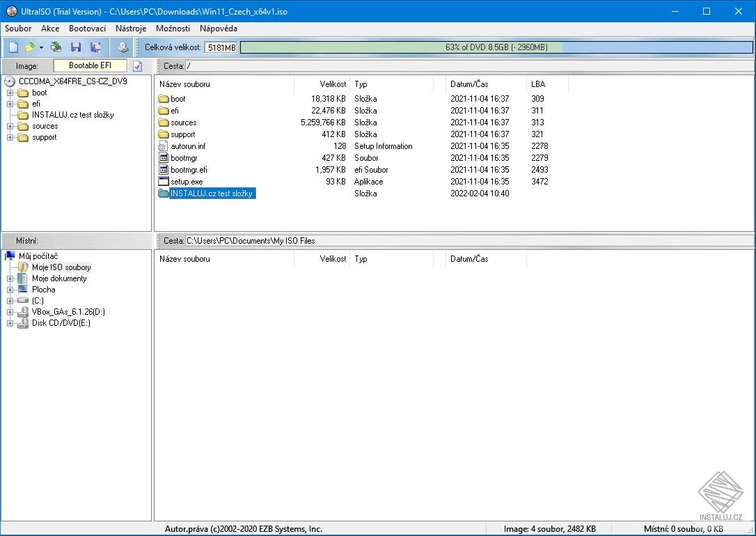This screenshot has width=756, height=536.
Task: Click the VBox_GAs_6.1.26(D:) disc drive icon
Action: (x=23, y=312)
